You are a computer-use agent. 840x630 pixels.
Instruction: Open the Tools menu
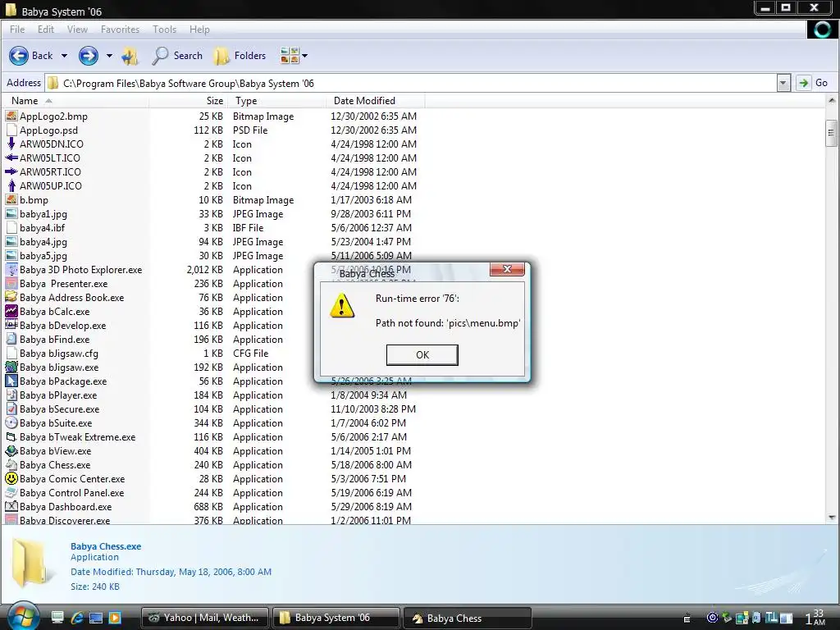click(164, 30)
